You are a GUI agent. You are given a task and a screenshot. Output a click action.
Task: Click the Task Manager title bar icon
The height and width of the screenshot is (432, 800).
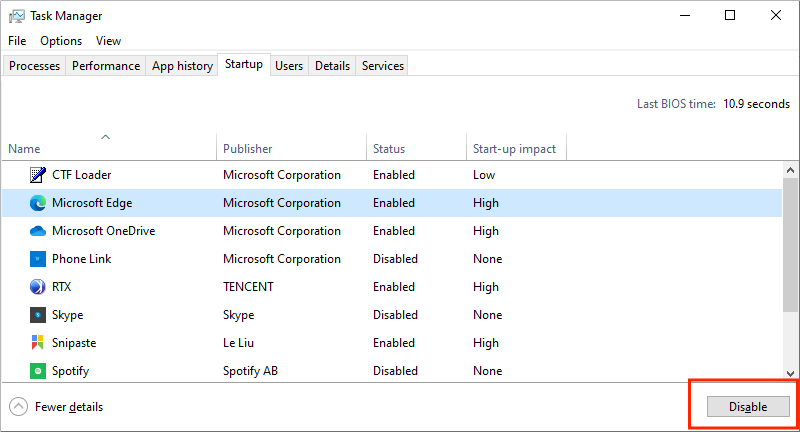coord(16,16)
